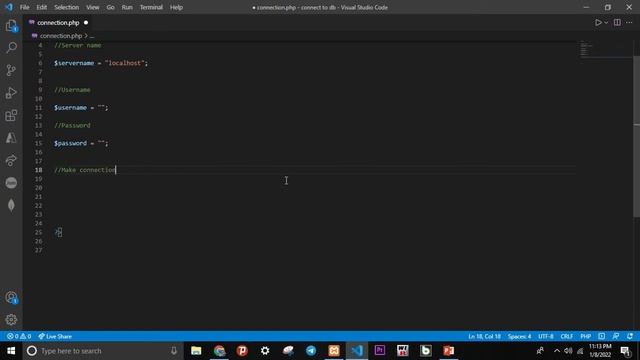Click the //Password comment

point(72,125)
